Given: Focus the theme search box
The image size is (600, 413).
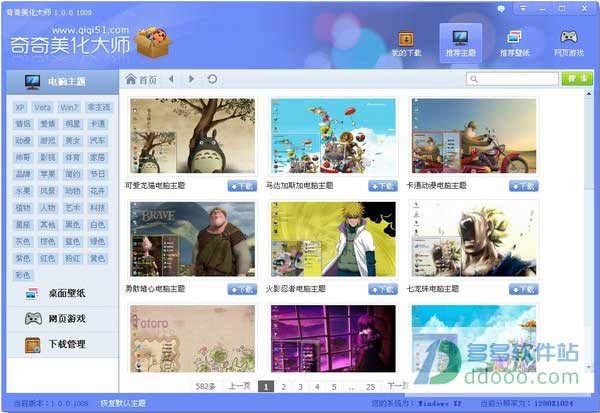Looking at the screenshot, I should click(x=512, y=79).
